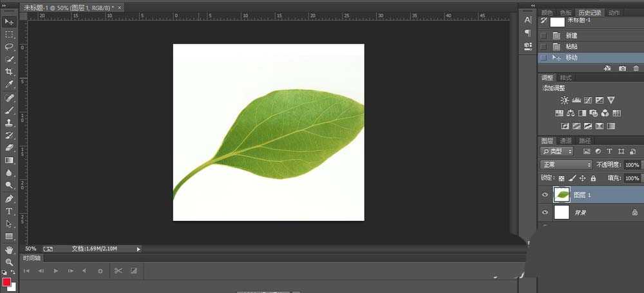Open the layer filter 类型 dropdown

click(x=556, y=151)
